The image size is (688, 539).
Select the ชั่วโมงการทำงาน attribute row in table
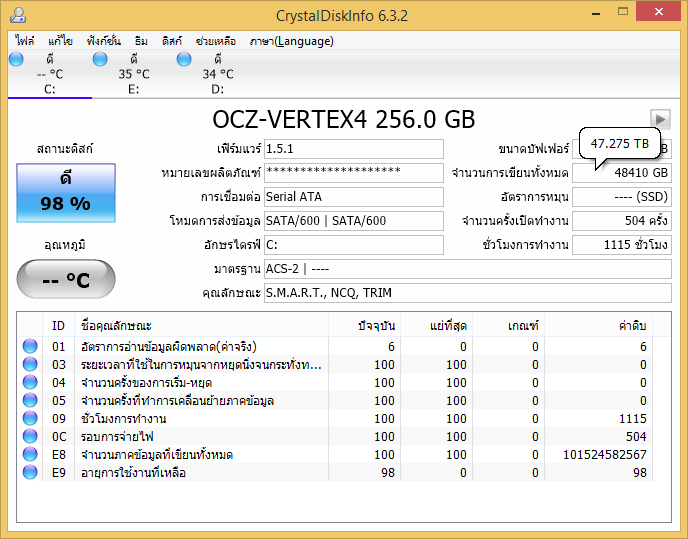(335, 418)
